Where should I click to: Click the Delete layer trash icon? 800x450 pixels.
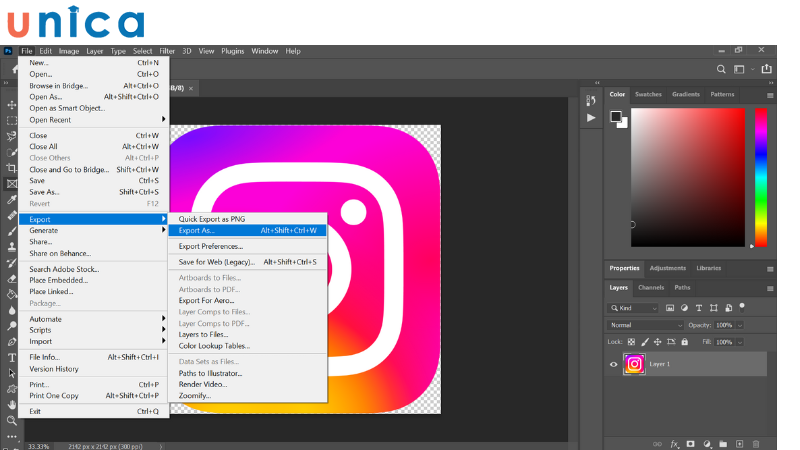[x=756, y=443]
